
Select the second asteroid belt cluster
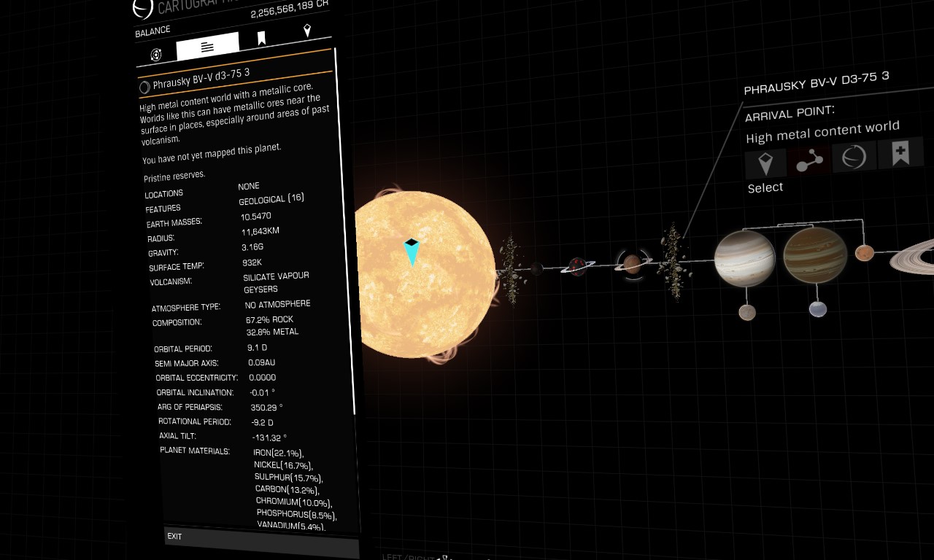click(x=673, y=262)
